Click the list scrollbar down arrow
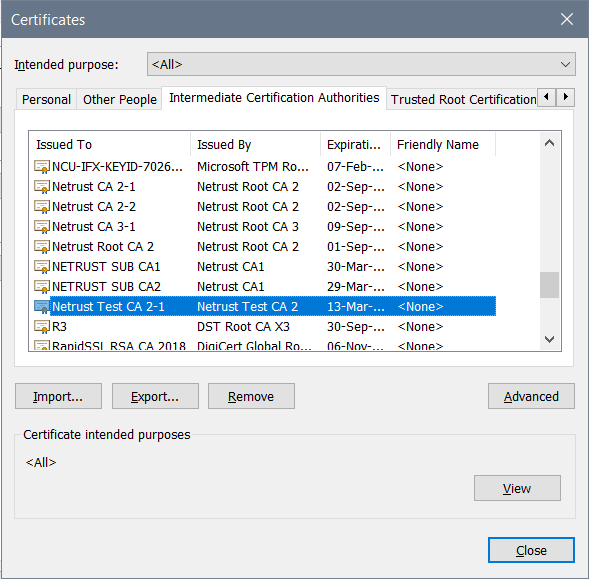 coord(550,339)
